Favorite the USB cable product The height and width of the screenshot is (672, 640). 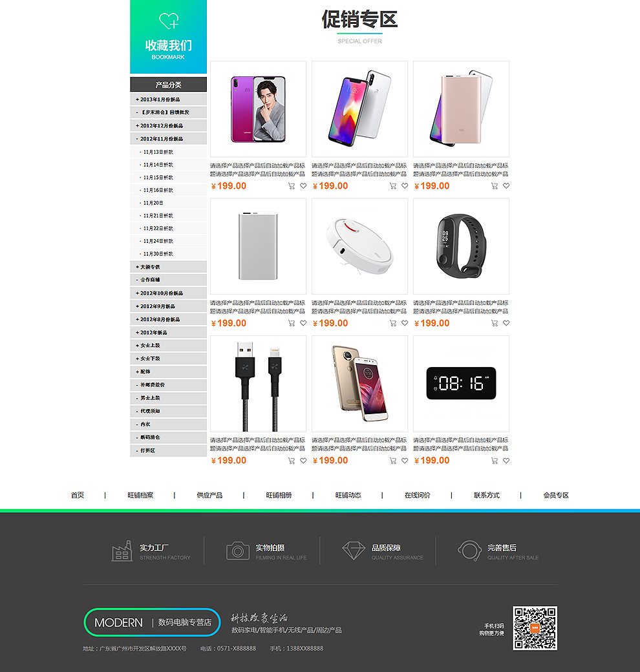pos(303,461)
